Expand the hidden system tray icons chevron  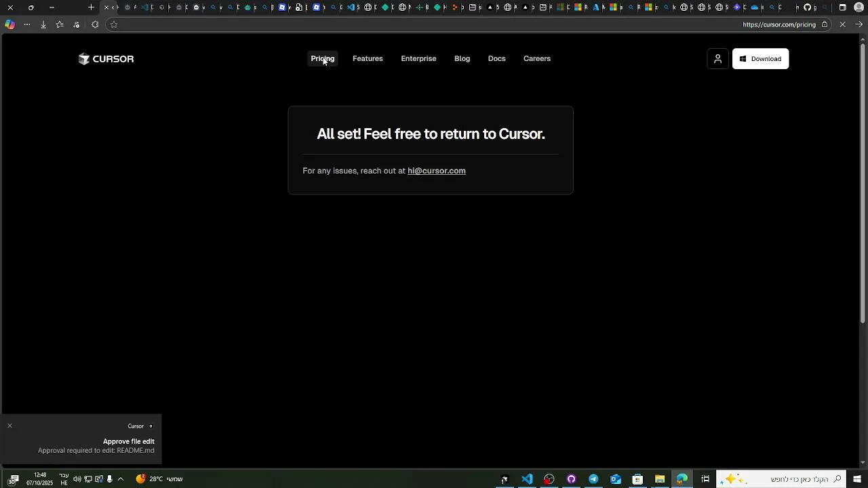(x=121, y=479)
